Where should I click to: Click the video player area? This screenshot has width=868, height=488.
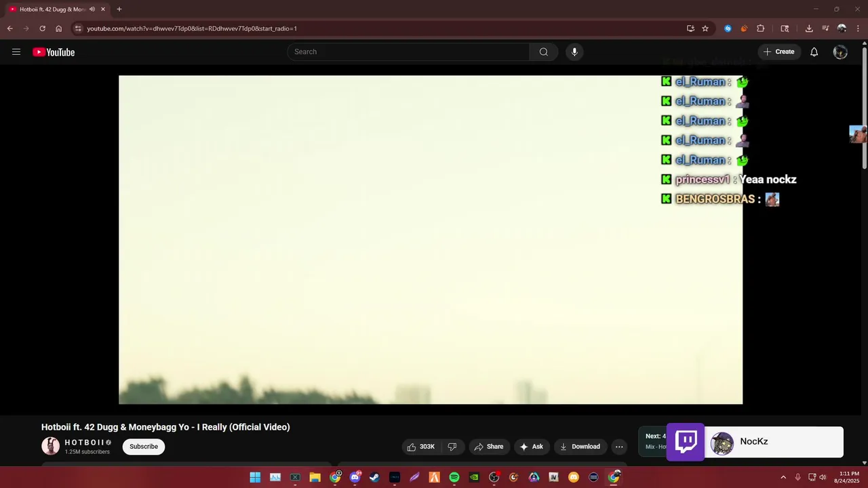[x=431, y=239]
